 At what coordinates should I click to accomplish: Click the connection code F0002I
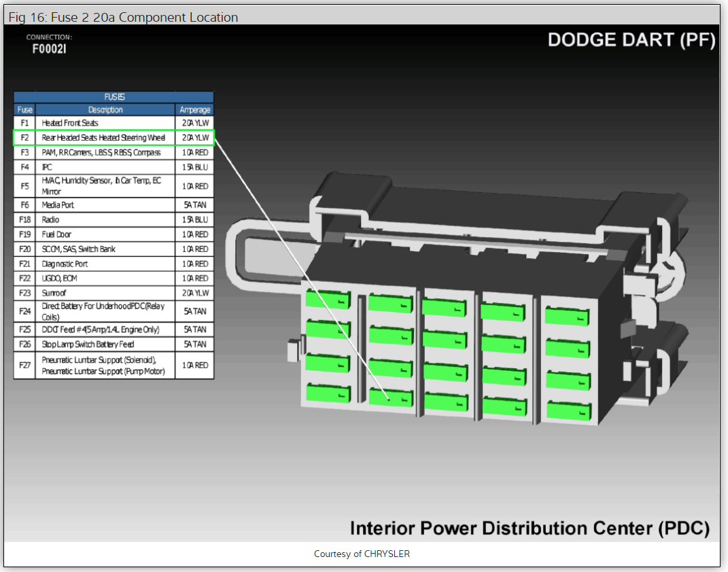click(49, 49)
